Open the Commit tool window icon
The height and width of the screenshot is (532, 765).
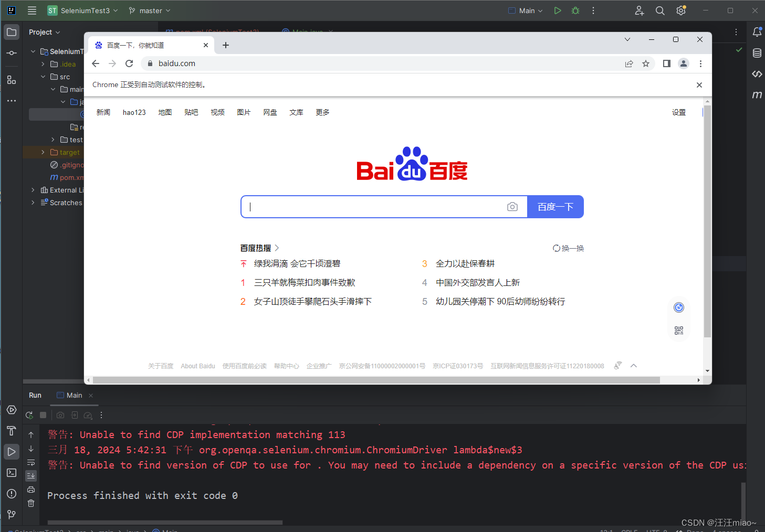[12, 53]
